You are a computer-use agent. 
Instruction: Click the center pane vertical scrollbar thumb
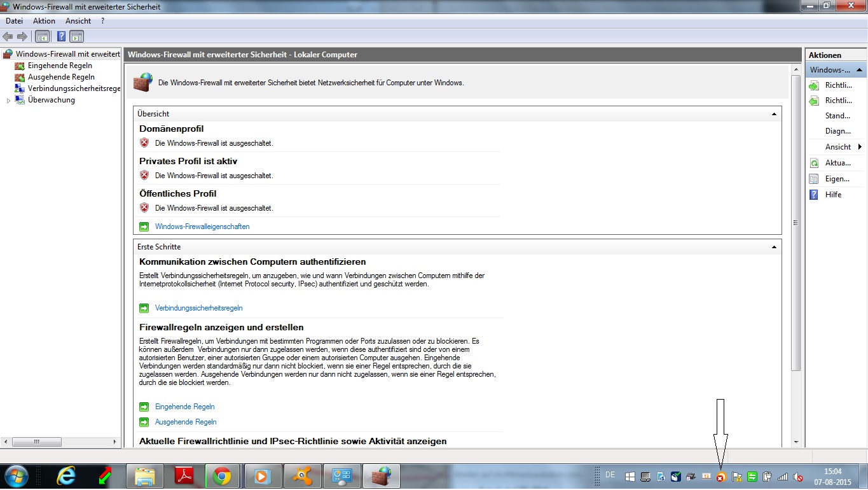(796, 223)
